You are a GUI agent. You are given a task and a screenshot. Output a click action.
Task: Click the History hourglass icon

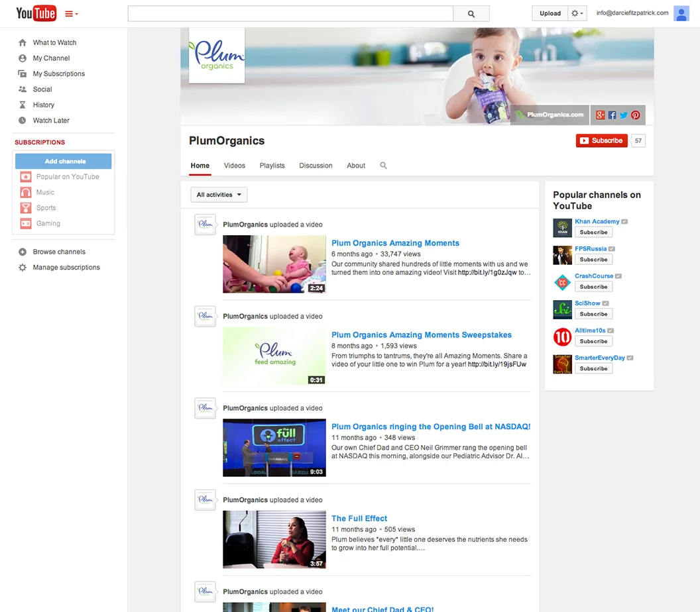(x=23, y=105)
